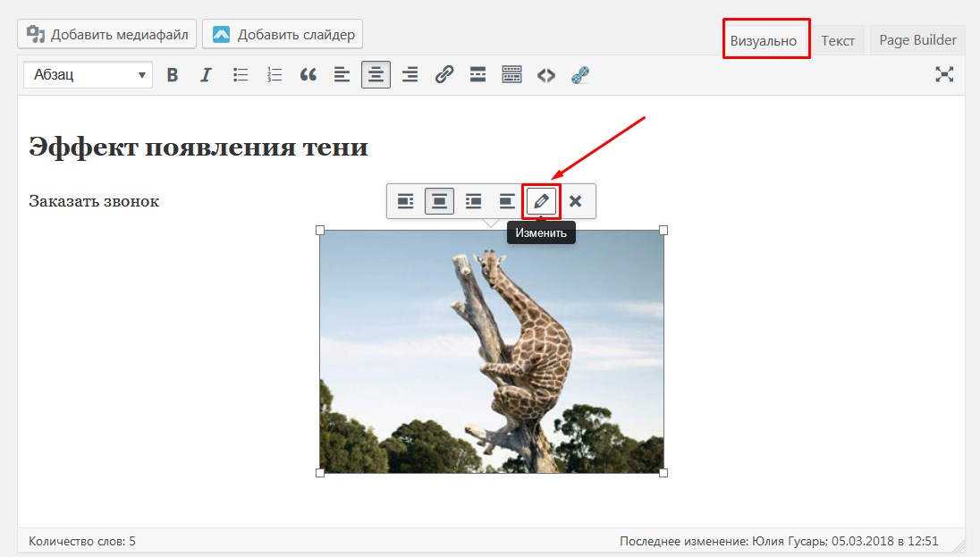Open the Абзац paragraph format dropdown

89,75
